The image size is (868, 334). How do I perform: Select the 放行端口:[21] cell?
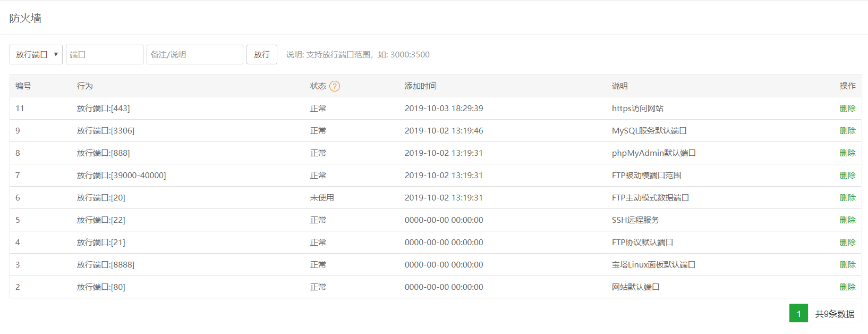tap(101, 243)
